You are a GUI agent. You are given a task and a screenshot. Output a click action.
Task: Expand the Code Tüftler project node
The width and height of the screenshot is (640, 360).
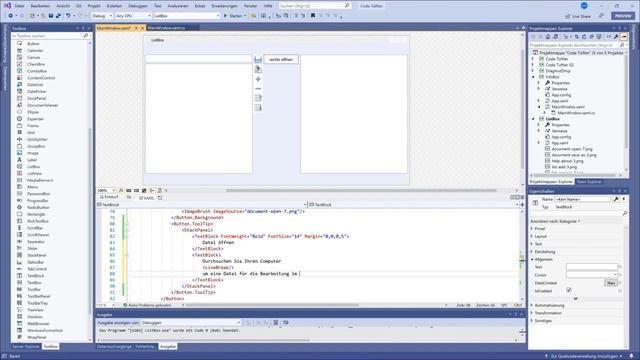[x=533, y=59]
